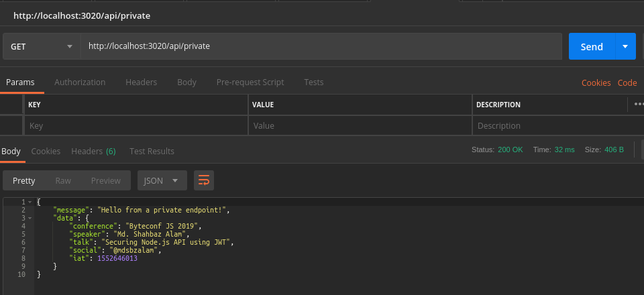
Task: Click the KEY column header
Action: click(34, 105)
